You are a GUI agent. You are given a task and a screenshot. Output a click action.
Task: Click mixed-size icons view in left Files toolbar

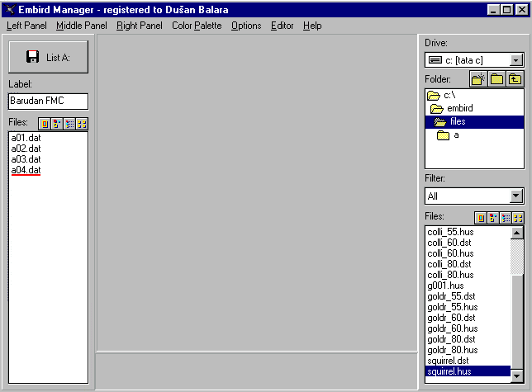click(x=57, y=124)
